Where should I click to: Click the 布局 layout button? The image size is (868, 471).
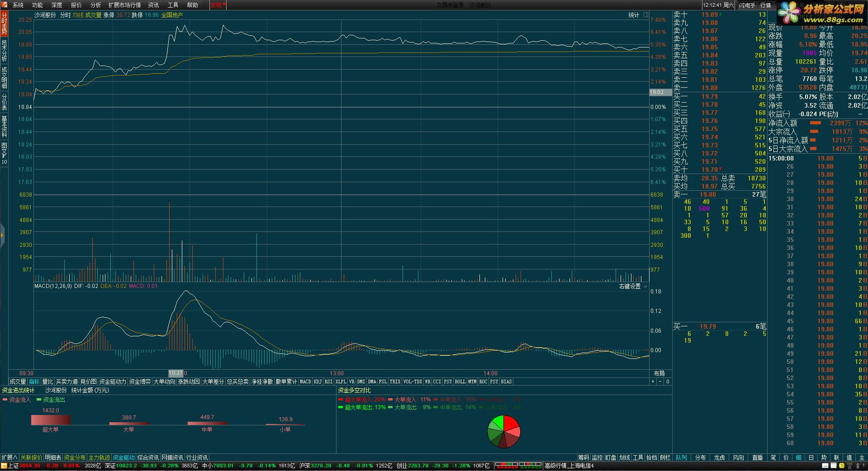click(x=659, y=373)
